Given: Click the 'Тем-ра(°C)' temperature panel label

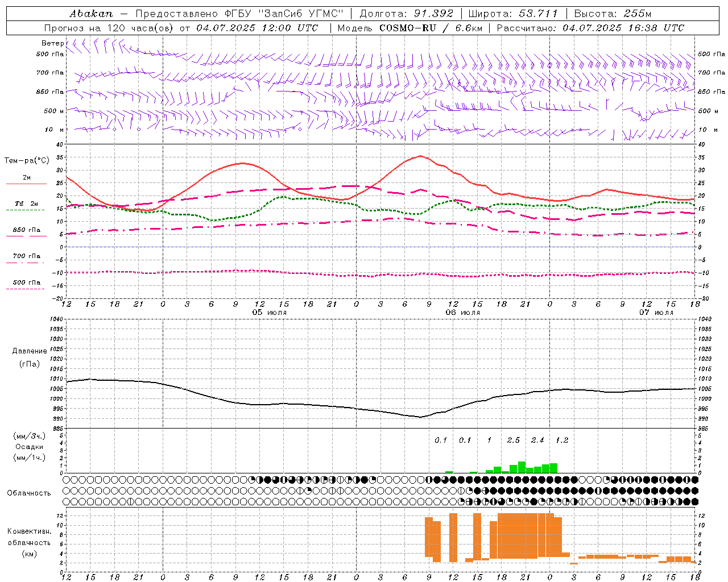Looking at the screenshot, I should point(27,161).
